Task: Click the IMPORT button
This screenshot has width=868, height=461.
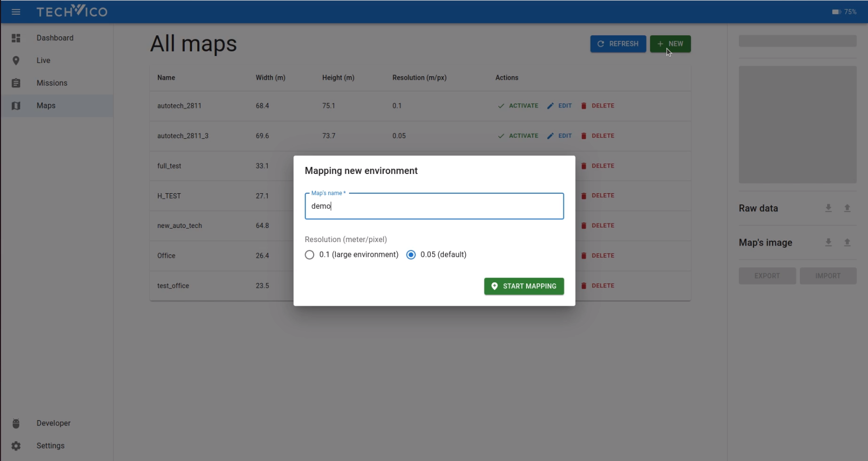Action: pos(828,276)
